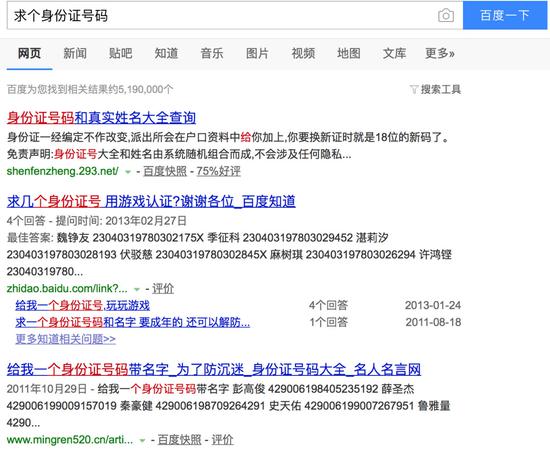550x451 pixels.
Task: Expand dropdown arrow after zhidao.baidu.com link
Action: pos(137,289)
